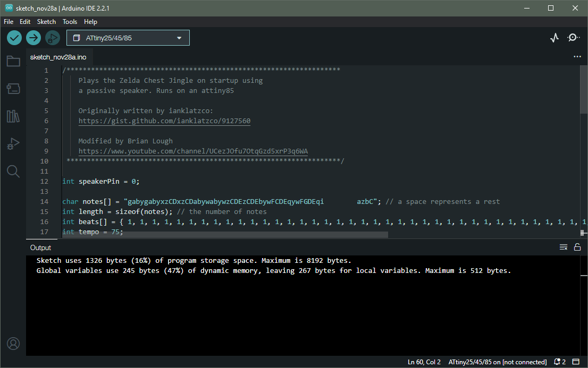588x368 pixels.
Task: Close the Arduino IDE window
Action: point(575,8)
